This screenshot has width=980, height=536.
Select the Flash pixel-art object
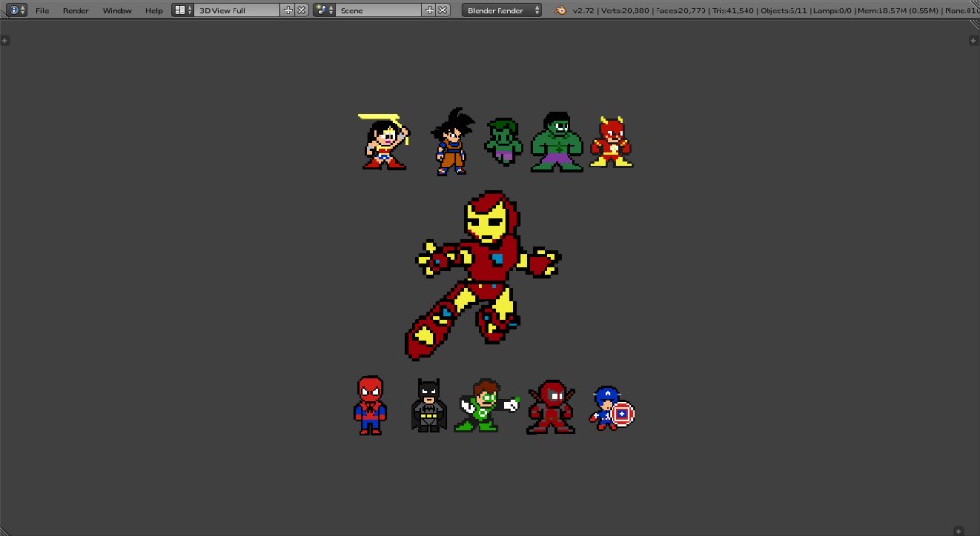(612, 142)
